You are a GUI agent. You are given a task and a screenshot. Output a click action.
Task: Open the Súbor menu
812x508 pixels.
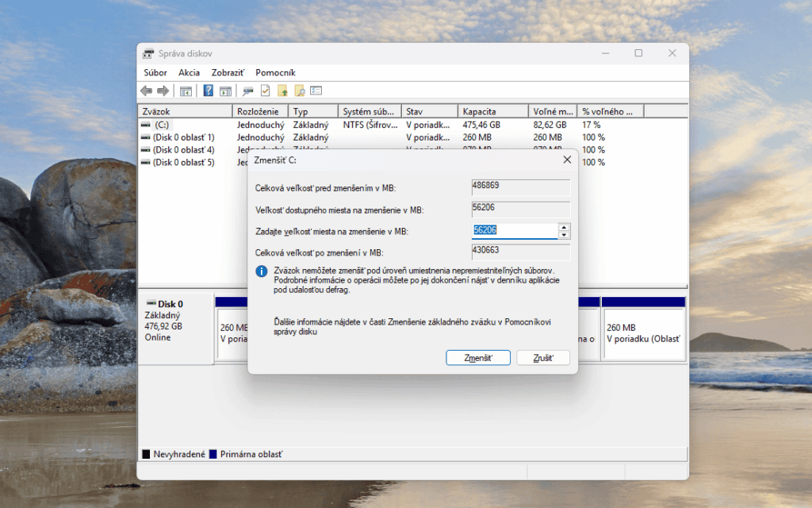pos(155,72)
